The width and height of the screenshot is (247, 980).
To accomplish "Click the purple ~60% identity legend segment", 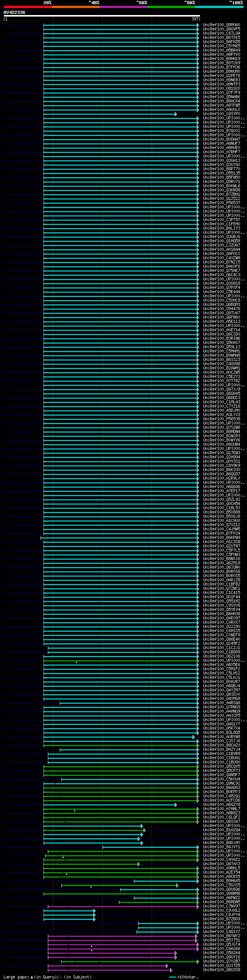I will click(123, 7).
